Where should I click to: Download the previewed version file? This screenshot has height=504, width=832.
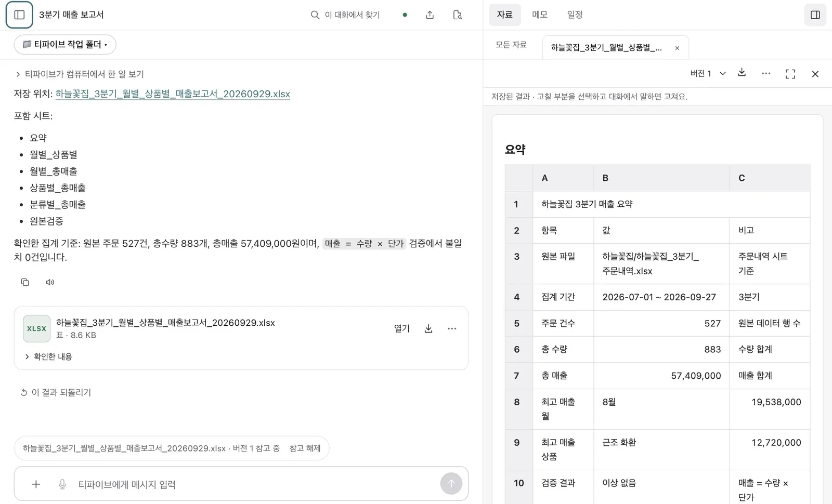[x=742, y=73]
